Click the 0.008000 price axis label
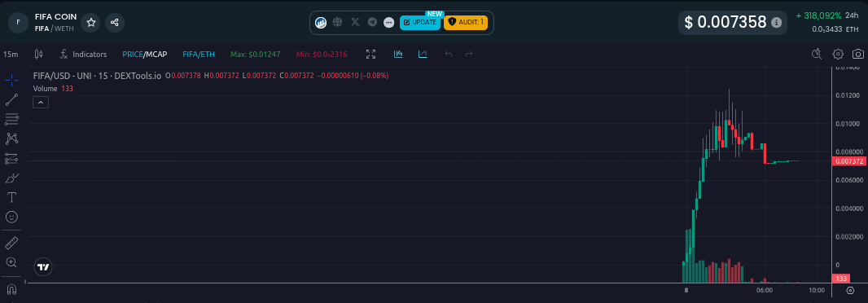 coord(848,151)
